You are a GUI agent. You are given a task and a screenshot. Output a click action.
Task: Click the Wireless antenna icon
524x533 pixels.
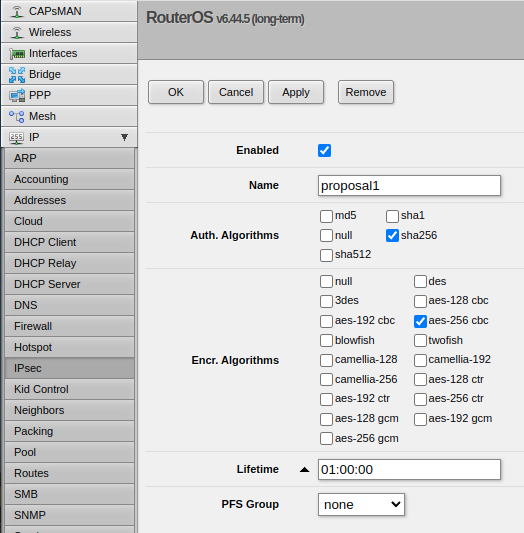pyautogui.click(x=17, y=33)
